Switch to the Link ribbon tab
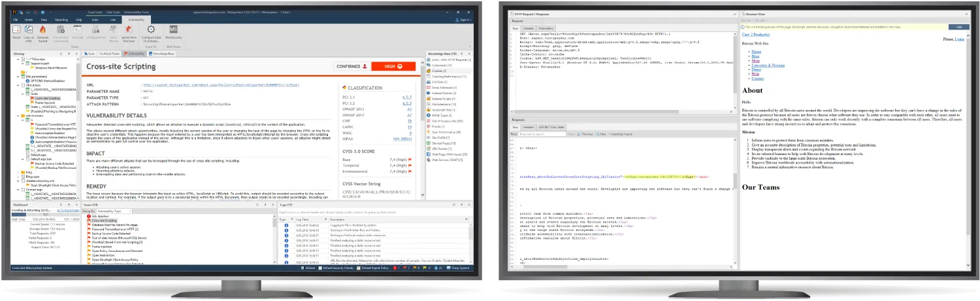This screenshot has height=301, width=980. click(112, 20)
